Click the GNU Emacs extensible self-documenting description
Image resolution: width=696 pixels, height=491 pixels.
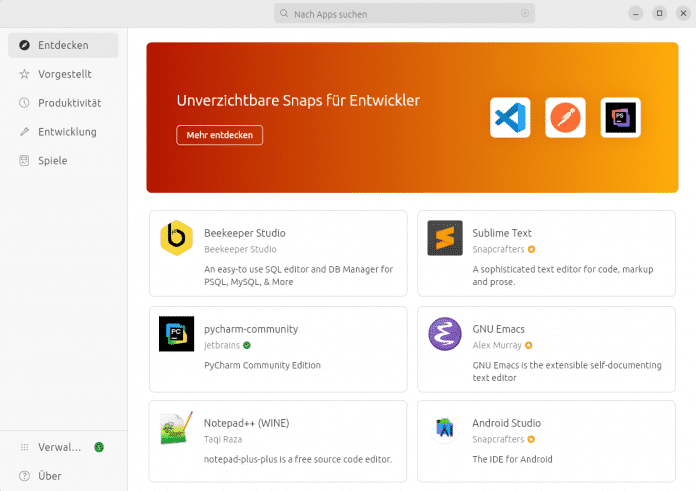pos(567,372)
